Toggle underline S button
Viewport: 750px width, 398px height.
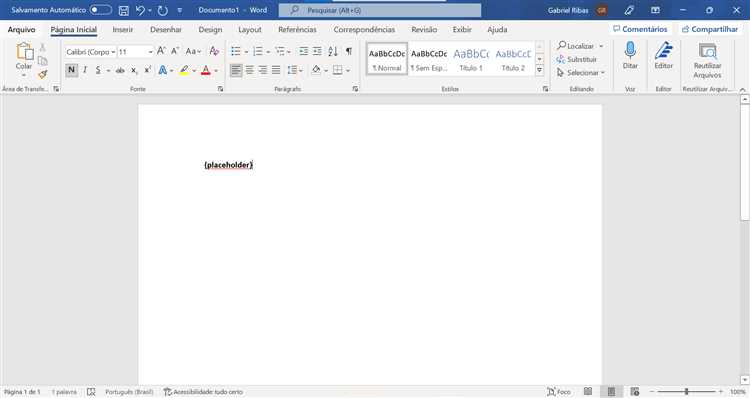coord(98,70)
